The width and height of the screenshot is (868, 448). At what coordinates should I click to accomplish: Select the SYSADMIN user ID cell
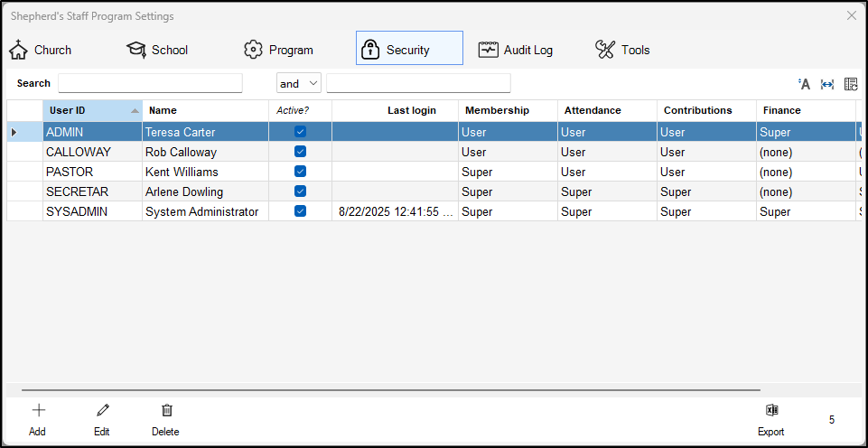(92, 211)
